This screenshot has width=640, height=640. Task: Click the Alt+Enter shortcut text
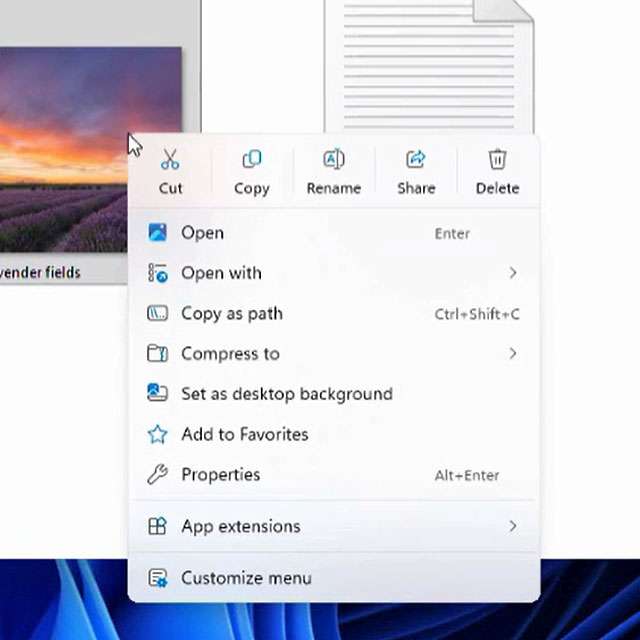tap(467, 475)
